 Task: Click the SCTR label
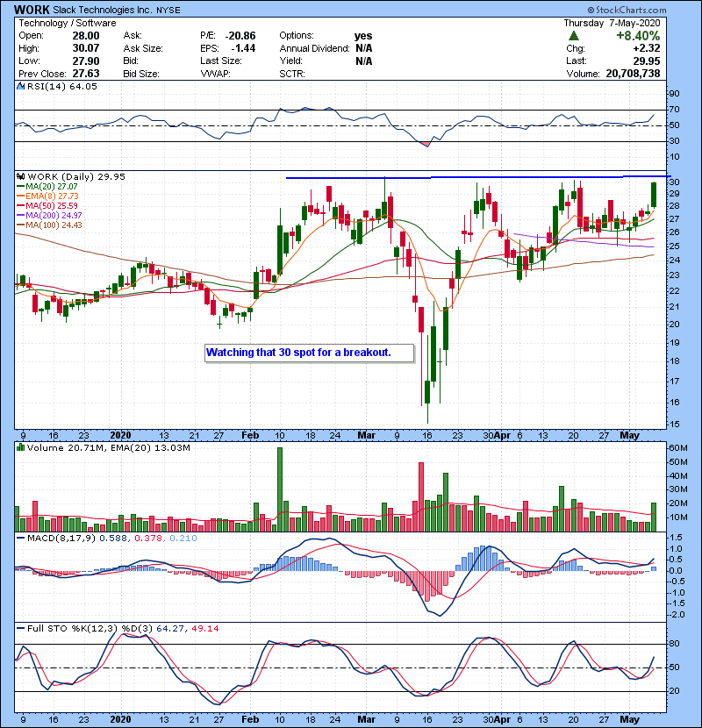[292, 74]
